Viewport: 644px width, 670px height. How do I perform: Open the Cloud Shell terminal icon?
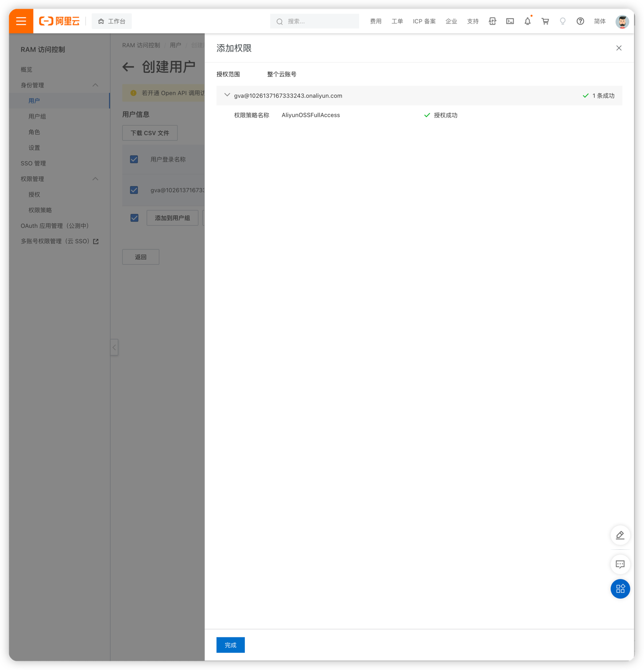click(x=510, y=21)
